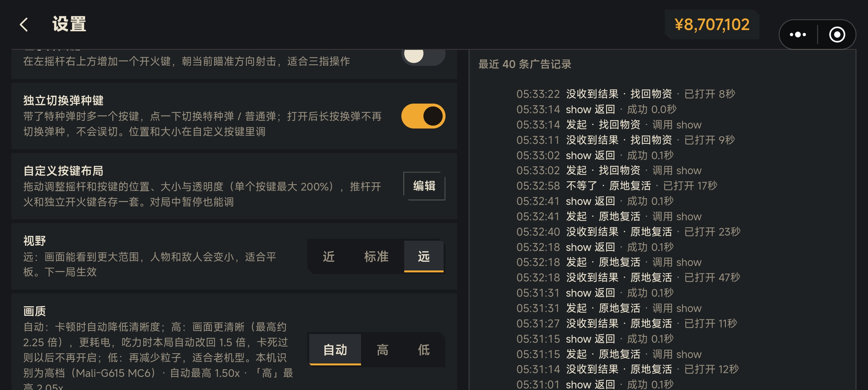The height and width of the screenshot is (390, 868).
Task: Go back using the arrow beside 设置
Action: [x=24, y=25]
